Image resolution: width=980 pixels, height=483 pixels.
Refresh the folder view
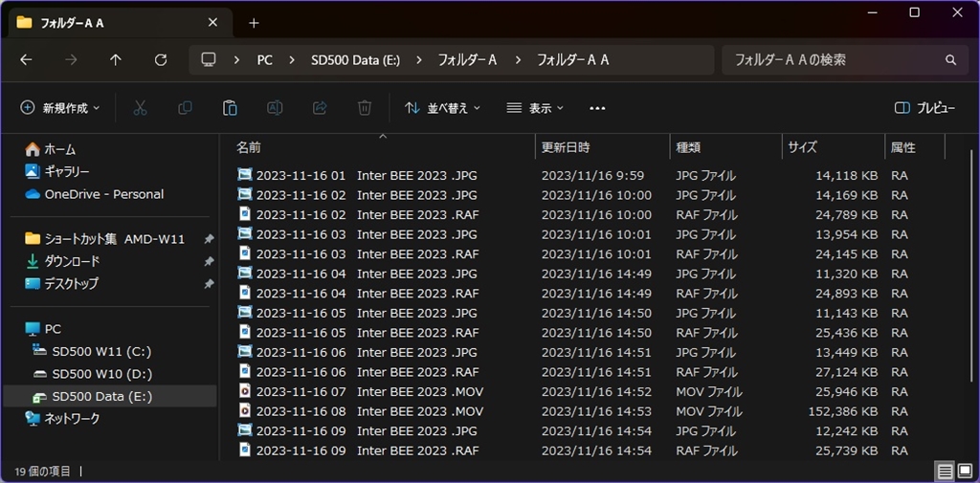[161, 60]
